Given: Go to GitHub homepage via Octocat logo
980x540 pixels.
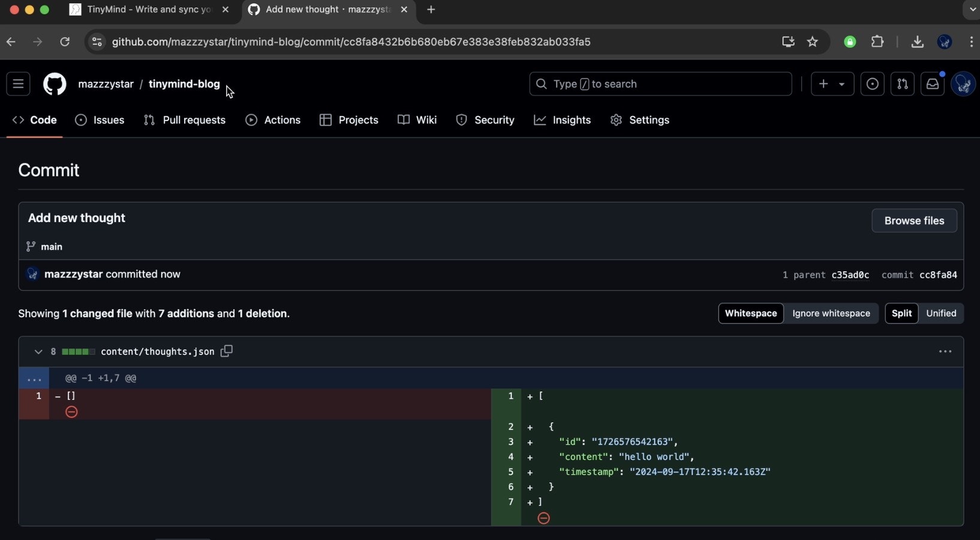Looking at the screenshot, I should (55, 84).
